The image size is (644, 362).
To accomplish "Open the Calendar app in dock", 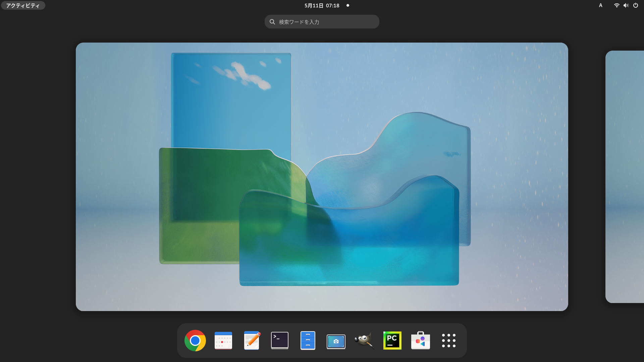I will [x=223, y=341].
